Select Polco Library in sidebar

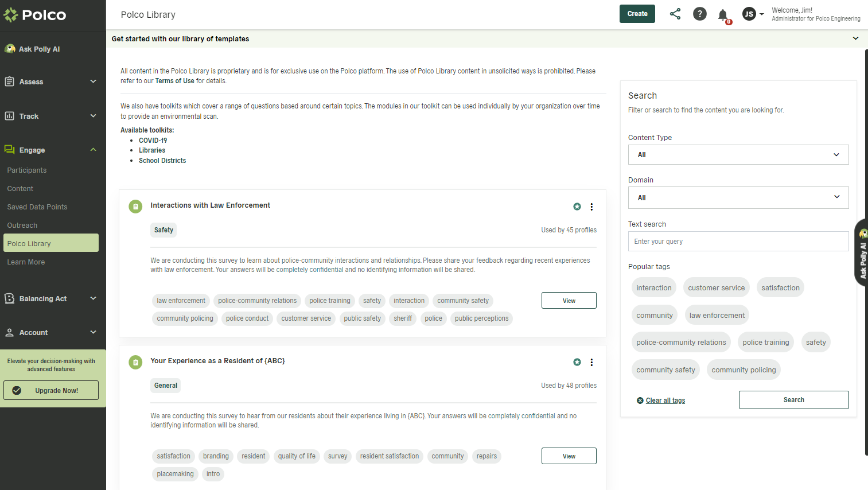[x=51, y=243]
